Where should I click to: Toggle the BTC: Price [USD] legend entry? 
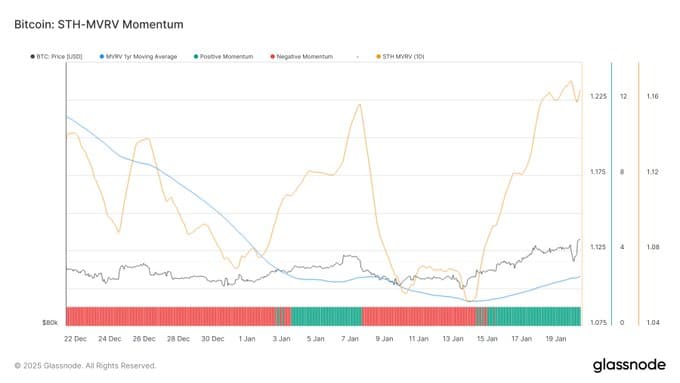point(56,56)
